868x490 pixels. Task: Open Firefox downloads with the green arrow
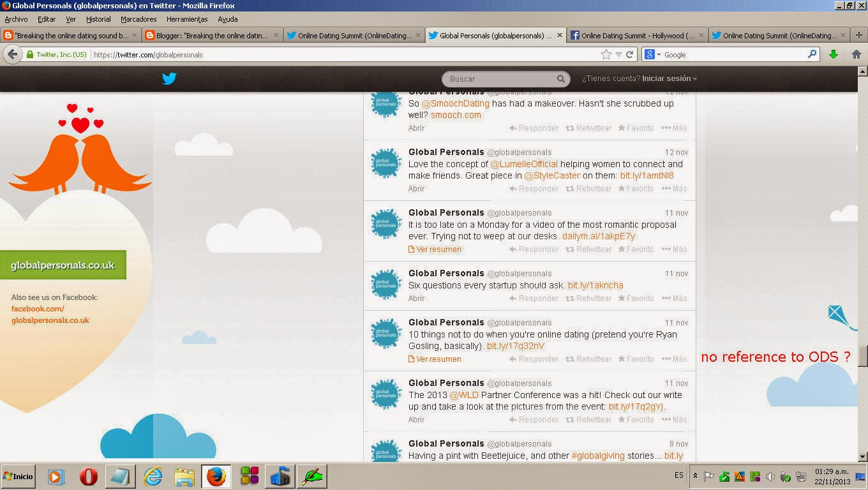coord(833,55)
